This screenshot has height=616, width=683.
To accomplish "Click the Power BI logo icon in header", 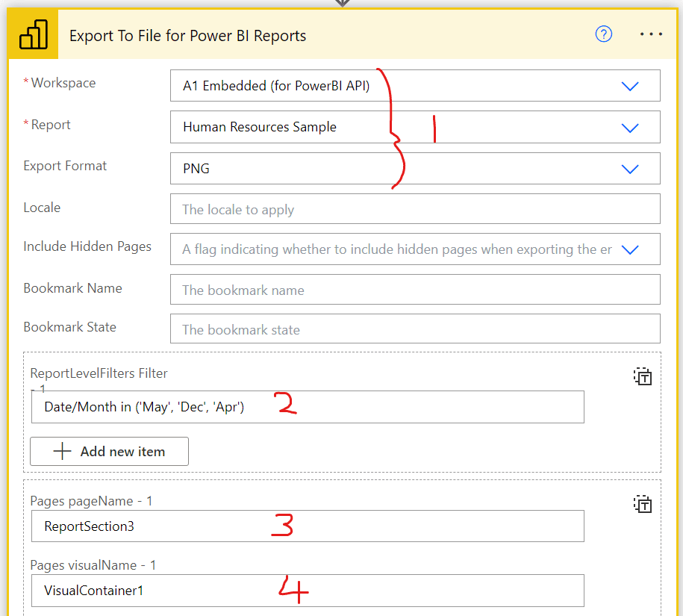I will point(34,35).
